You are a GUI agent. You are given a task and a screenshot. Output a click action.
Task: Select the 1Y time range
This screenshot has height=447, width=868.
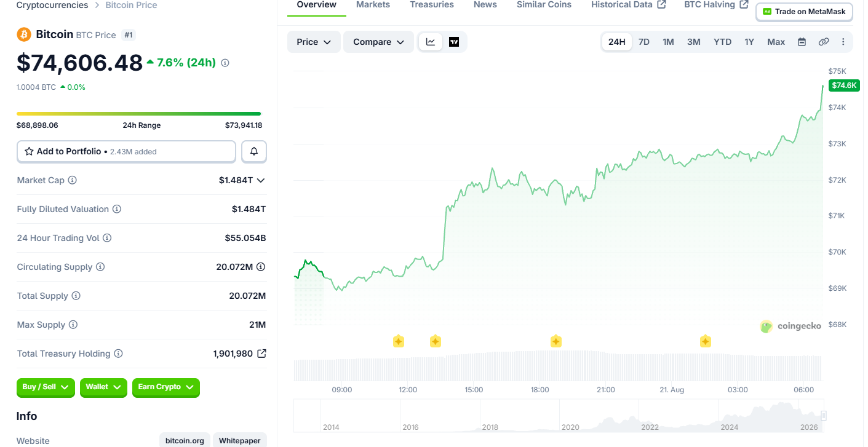[749, 42]
